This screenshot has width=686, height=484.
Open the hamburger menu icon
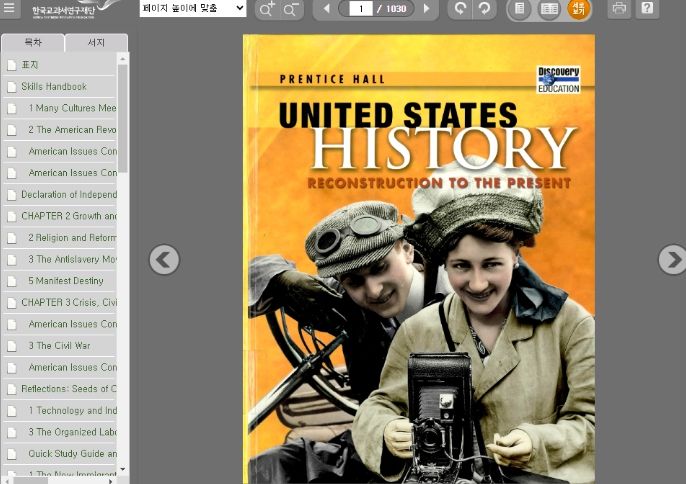10,9
